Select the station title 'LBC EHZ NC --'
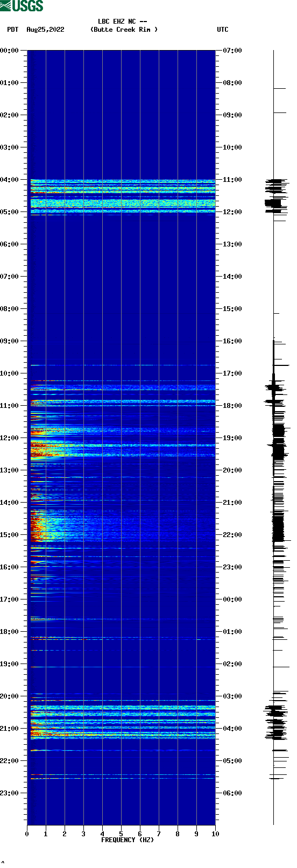297x868 pixels. point(123,22)
